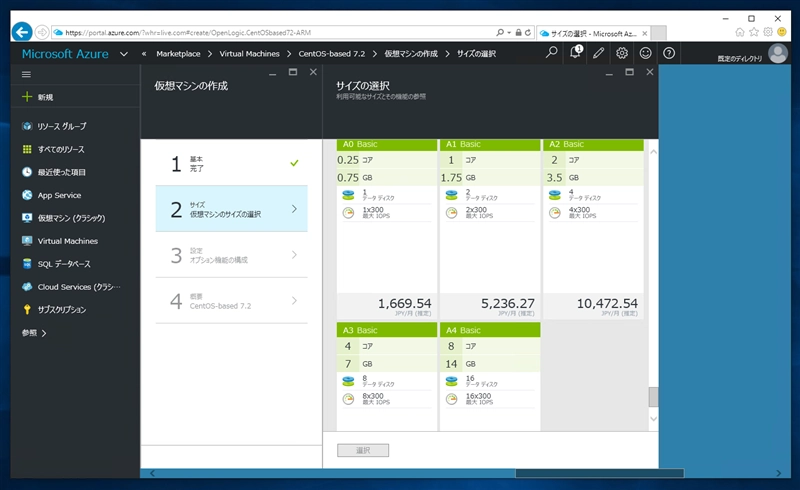Click the refresh icon in address bar

pos(528,32)
